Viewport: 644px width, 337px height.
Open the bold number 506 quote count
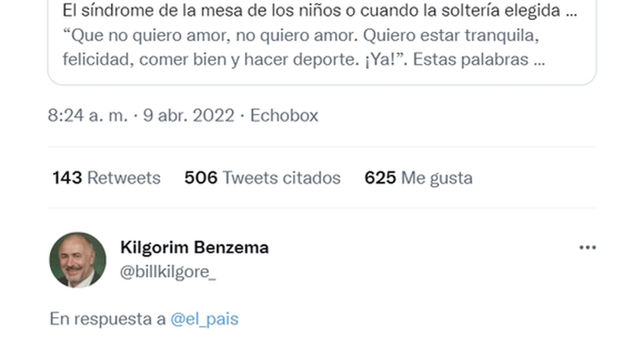(201, 178)
